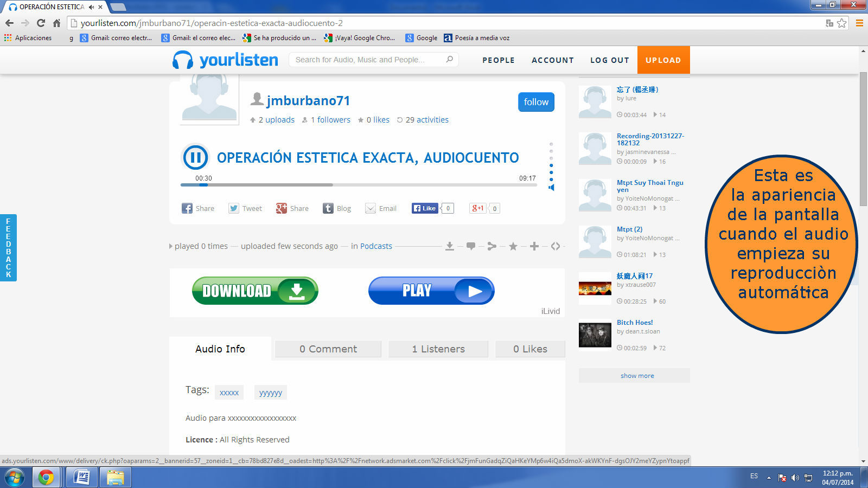This screenshot has height=488, width=868.
Task: Open Microsoft Word from the taskbar
Action: (81, 477)
